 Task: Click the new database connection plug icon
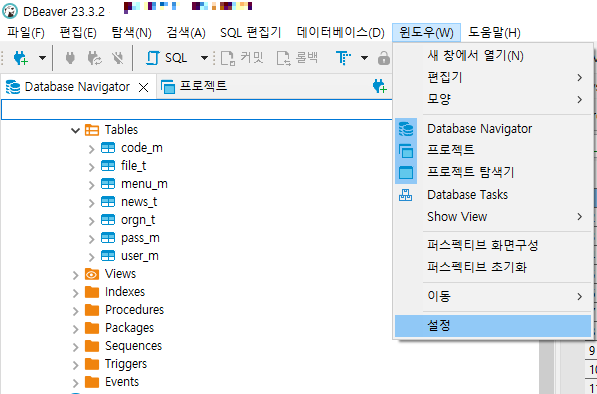tap(21, 58)
